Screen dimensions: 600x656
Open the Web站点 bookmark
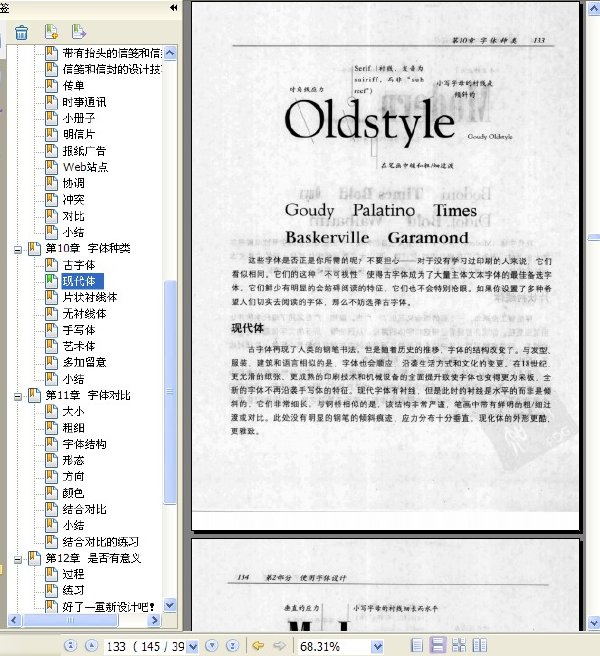[85, 167]
